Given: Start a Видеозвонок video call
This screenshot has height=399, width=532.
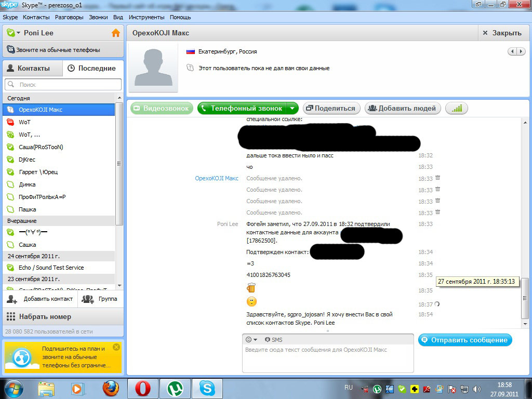Looking at the screenshot, I should pos(162,108).
